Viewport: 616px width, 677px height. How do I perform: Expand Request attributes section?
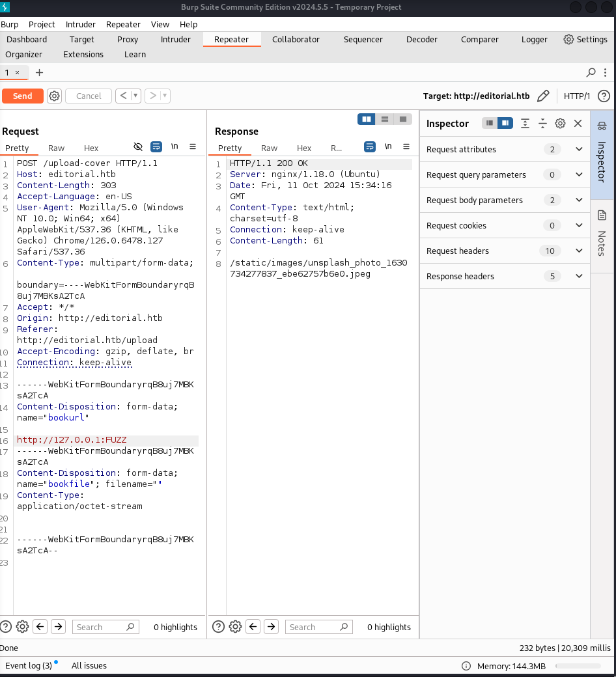[505, 149]
